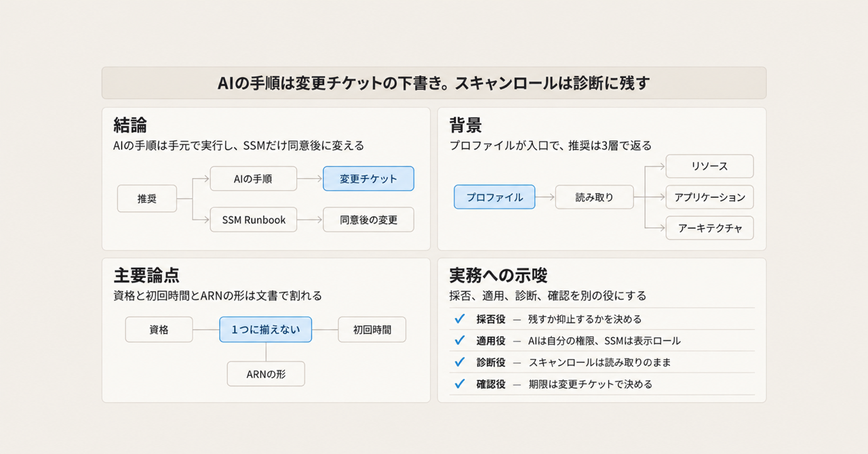The width and height of the screenshot is (868, 454).
Task: Click the checkmark beside 診断役
Action: click(460, 363)
